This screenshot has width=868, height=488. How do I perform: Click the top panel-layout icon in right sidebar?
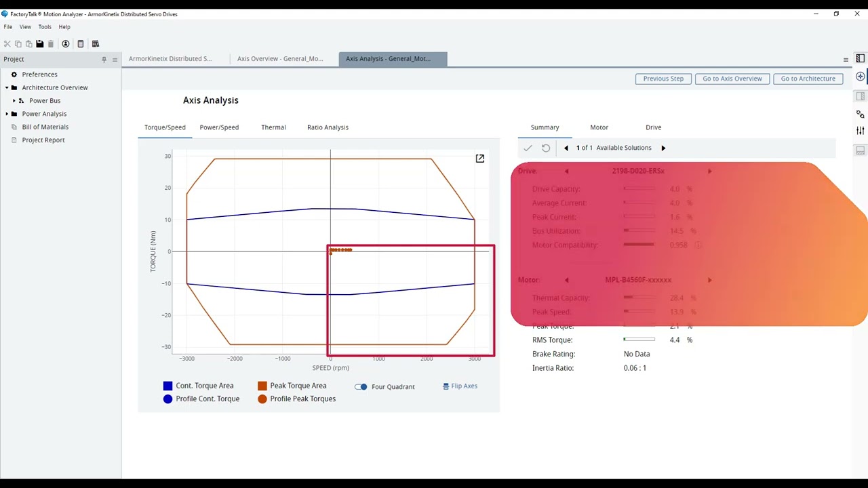[861, 58]
